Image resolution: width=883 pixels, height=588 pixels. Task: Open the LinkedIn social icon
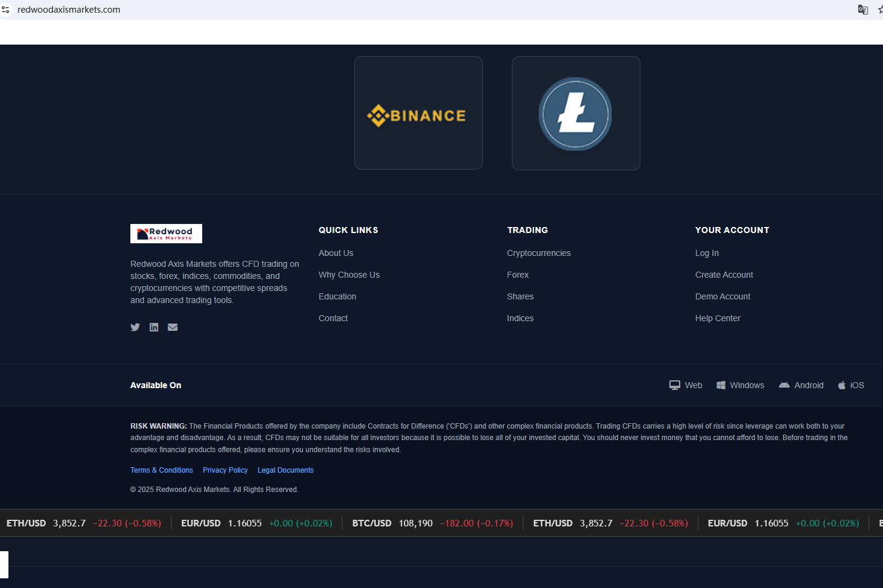[154, 327]
